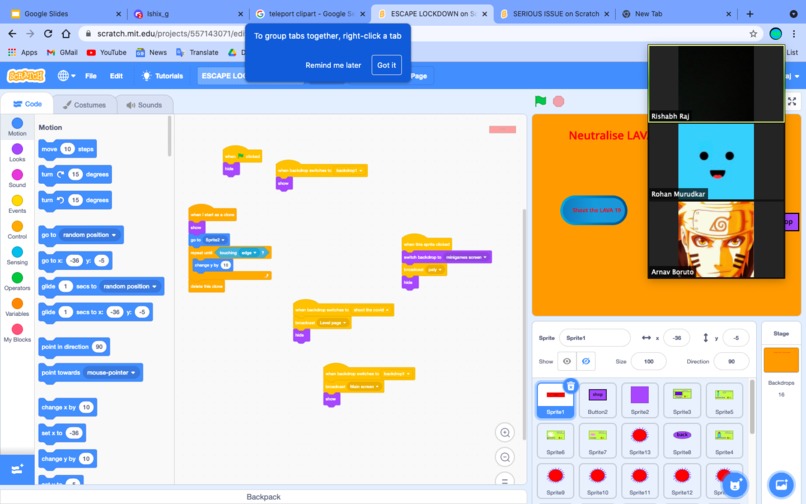
Task: Zoom out on the code workspace
Action: 505,457
